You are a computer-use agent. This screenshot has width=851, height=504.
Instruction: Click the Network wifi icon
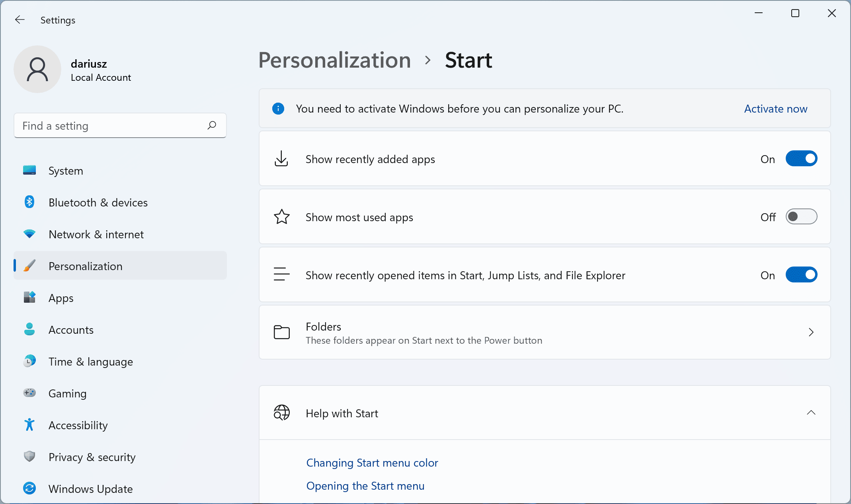(29, 234)
